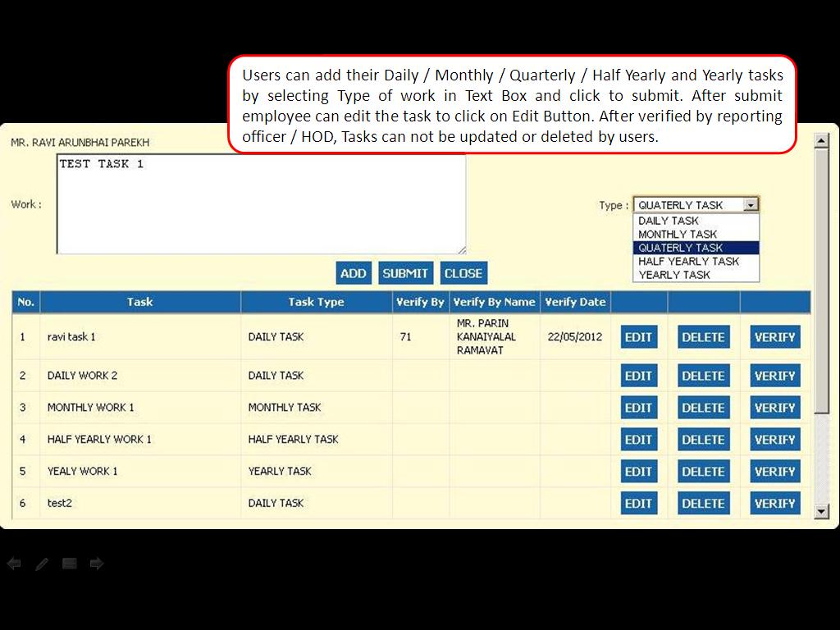Choose MONTHLY TASK option in list

pos(678,234)
